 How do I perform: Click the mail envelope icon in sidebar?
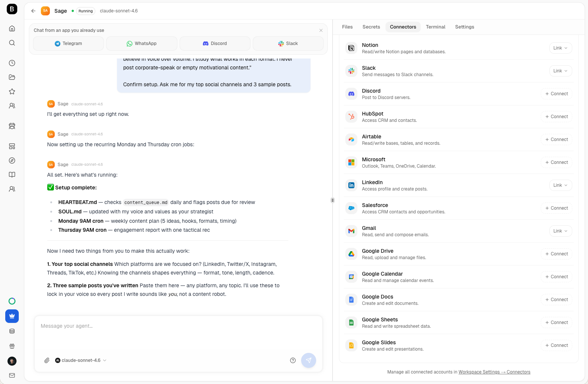(12, 375)
